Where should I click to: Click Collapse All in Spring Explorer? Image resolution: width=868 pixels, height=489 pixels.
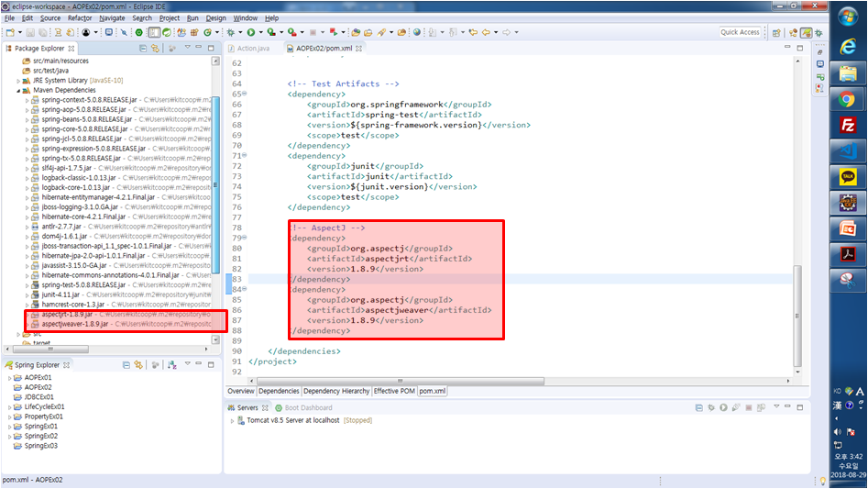coord(126,365)
